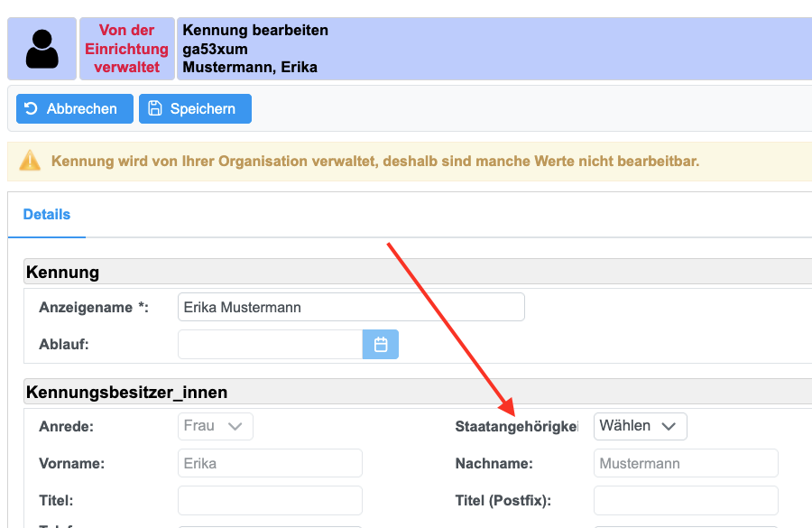Click the Titel (Postfix) input field

[x=685, y=500]
